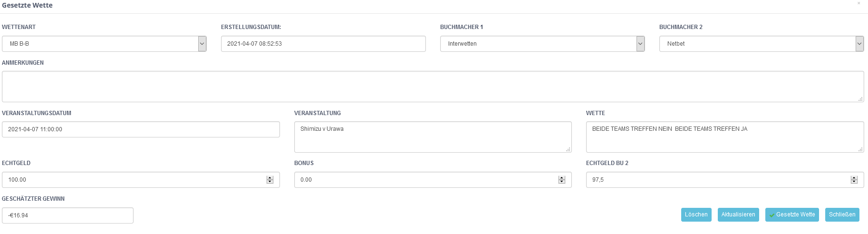Click the Aktualisieren button
Screen dimensions: 868x234
tap(738, 214)
